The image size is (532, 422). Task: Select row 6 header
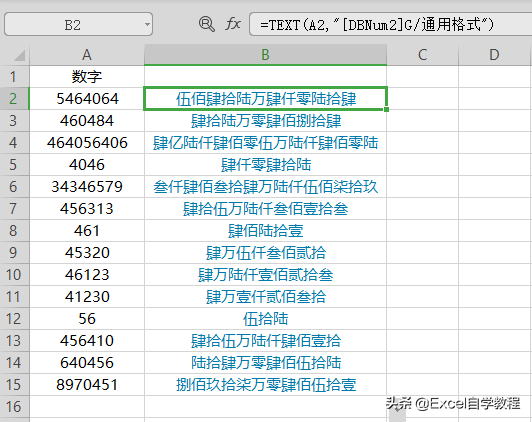(x=14, y=187)
